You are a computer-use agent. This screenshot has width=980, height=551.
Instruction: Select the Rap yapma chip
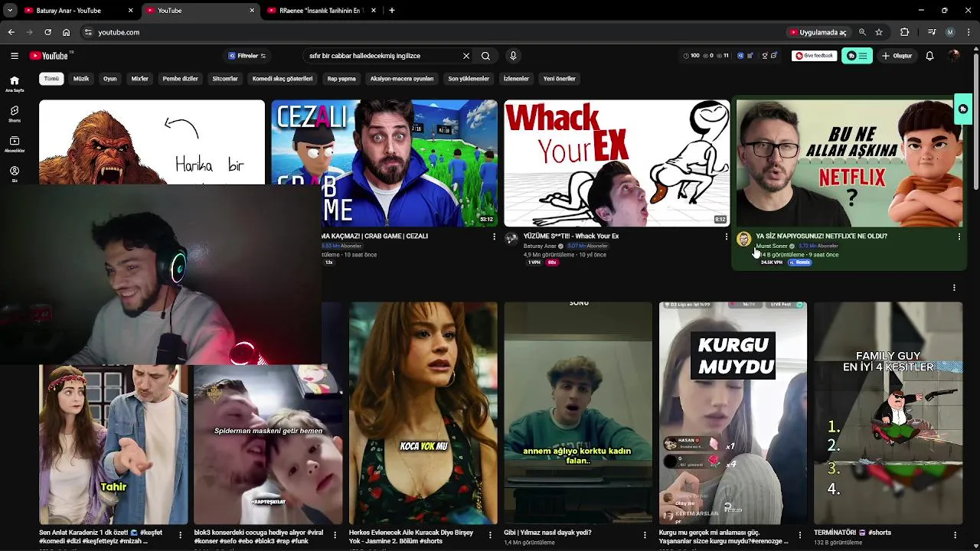click(x=341, y=79)
